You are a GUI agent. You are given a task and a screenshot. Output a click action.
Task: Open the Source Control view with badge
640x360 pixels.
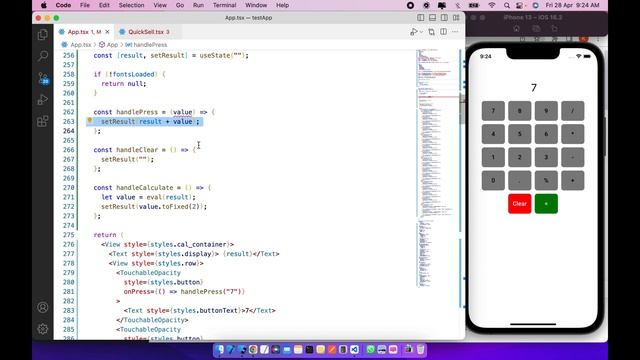click(x=43, y=78)
